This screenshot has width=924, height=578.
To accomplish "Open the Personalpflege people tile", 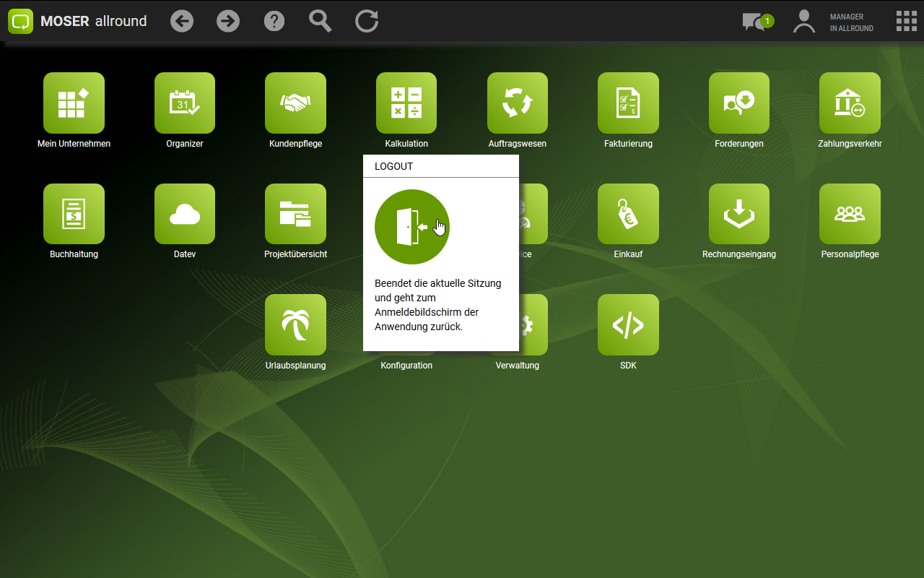I will tap(850, 214).
